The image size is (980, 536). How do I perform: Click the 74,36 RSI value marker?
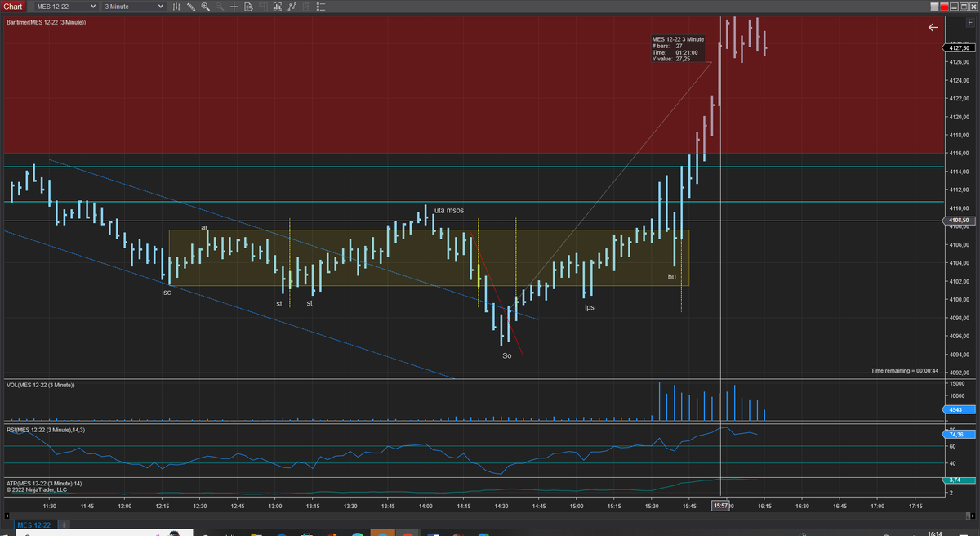[x=958, y=435]
